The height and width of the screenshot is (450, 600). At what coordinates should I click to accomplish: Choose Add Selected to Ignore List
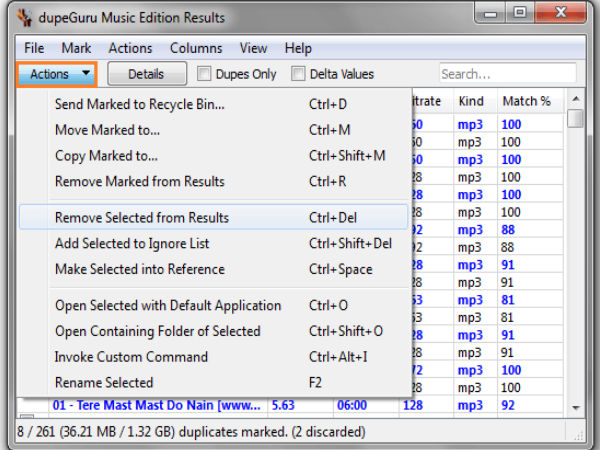tap(214, 243)
